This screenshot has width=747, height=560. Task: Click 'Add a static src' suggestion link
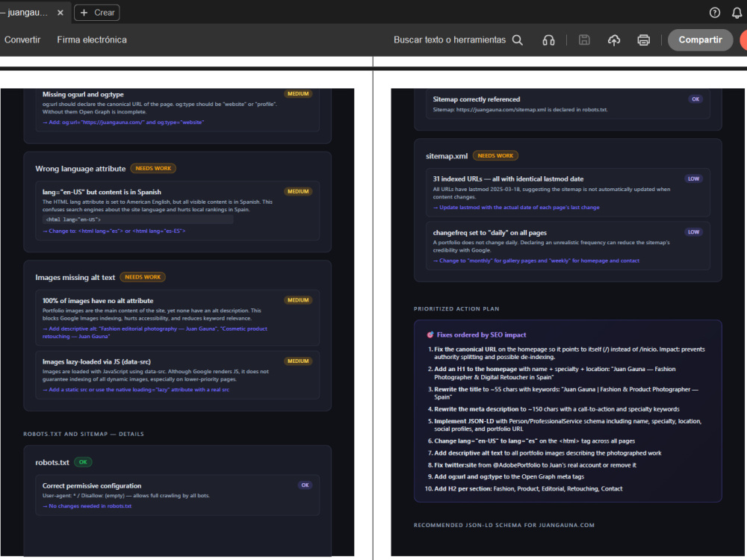point(136,390)
